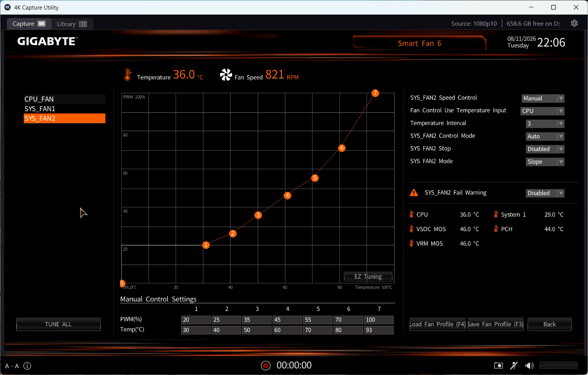588x375 pixels.
Task: Select curve point 0 at the graph origin
Action: tap(122, 284)
